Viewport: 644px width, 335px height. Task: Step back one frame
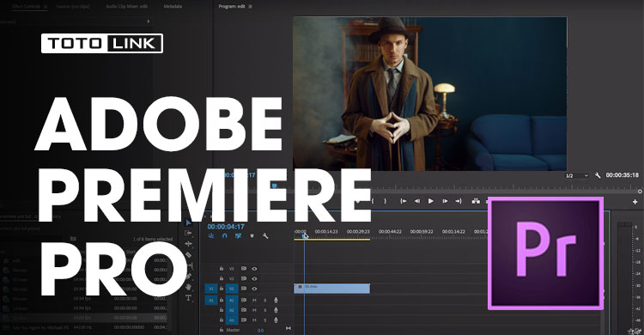pyautogui.click(x=416, y=201)
